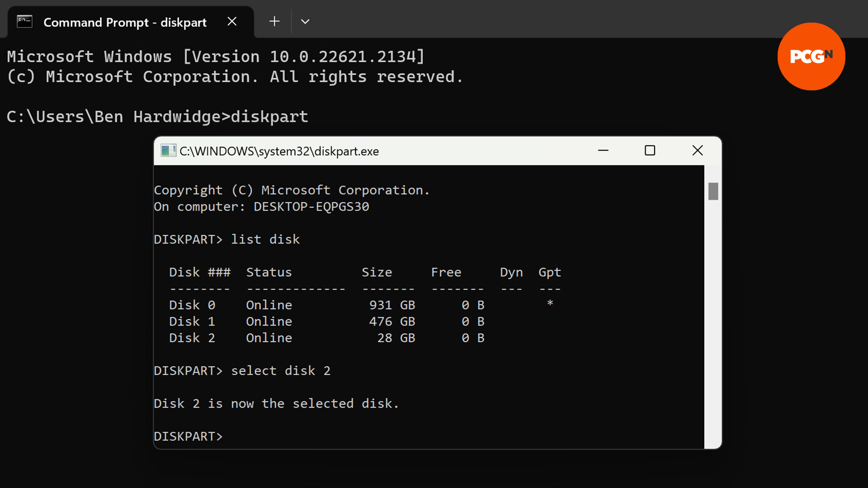Screen dimensions: 868x488
Task: Click the Command Prompt tab icon
Action: [24, 21]
